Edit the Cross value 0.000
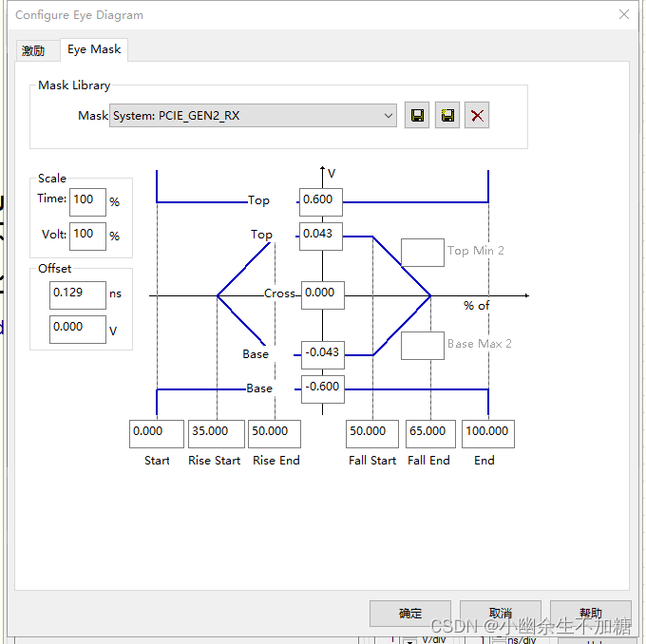The width and height of the screenshot is (646, 644). [x=323, y=295]
